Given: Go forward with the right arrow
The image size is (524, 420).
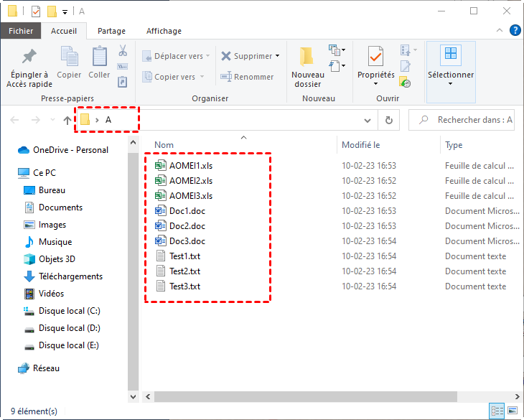Looking at the screenshot, I should [x=35, y=120].
